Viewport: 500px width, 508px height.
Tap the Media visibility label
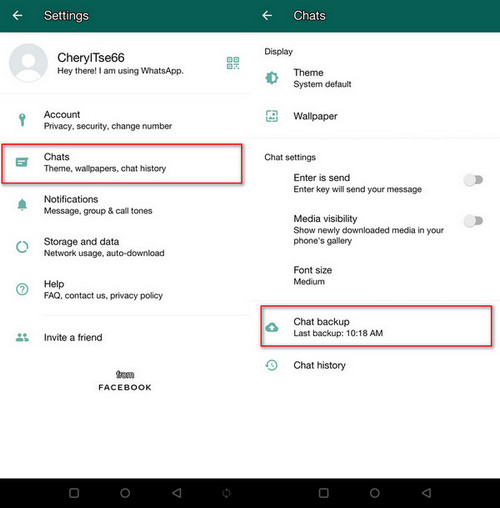tap(325, 219)
